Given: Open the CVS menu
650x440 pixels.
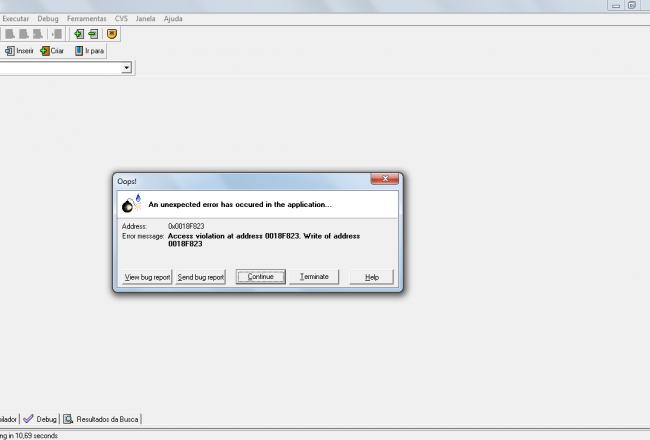Looking at the screenshot, I should [x=121, y=19].
